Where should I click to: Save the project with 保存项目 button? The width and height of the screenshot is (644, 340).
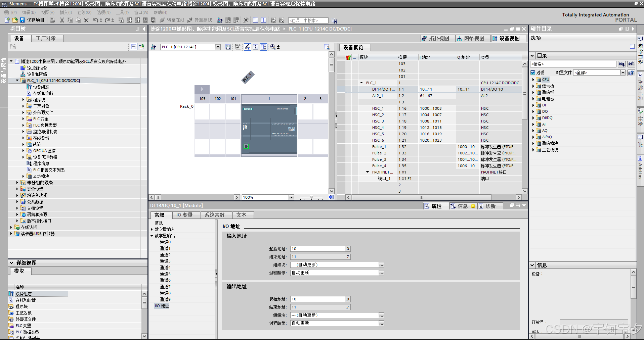(32, 20)
